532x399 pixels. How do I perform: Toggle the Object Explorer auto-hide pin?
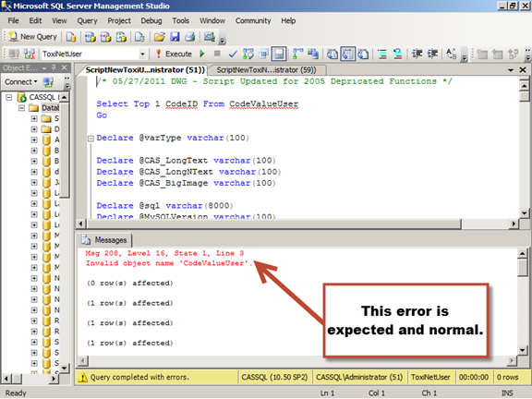tap(54, 67)
